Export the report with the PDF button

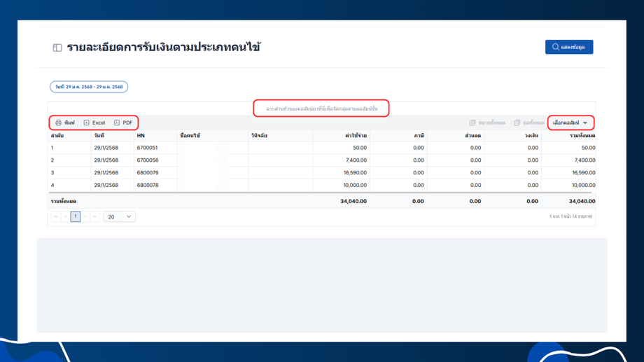tap(123, 123)
